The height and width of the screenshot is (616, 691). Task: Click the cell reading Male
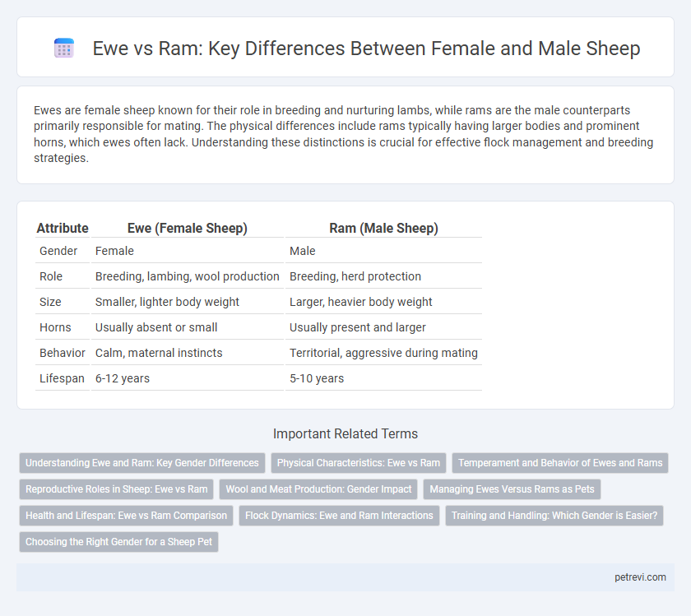[383, 251]
